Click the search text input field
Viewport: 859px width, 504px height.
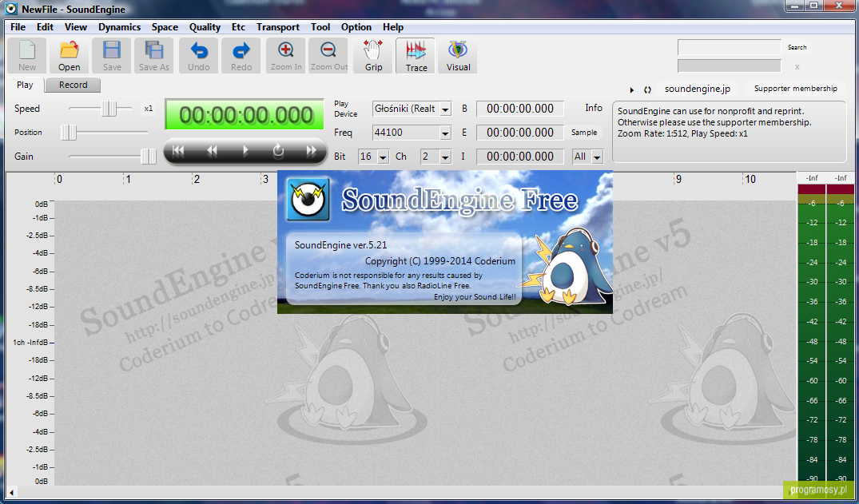coord(730,47)
